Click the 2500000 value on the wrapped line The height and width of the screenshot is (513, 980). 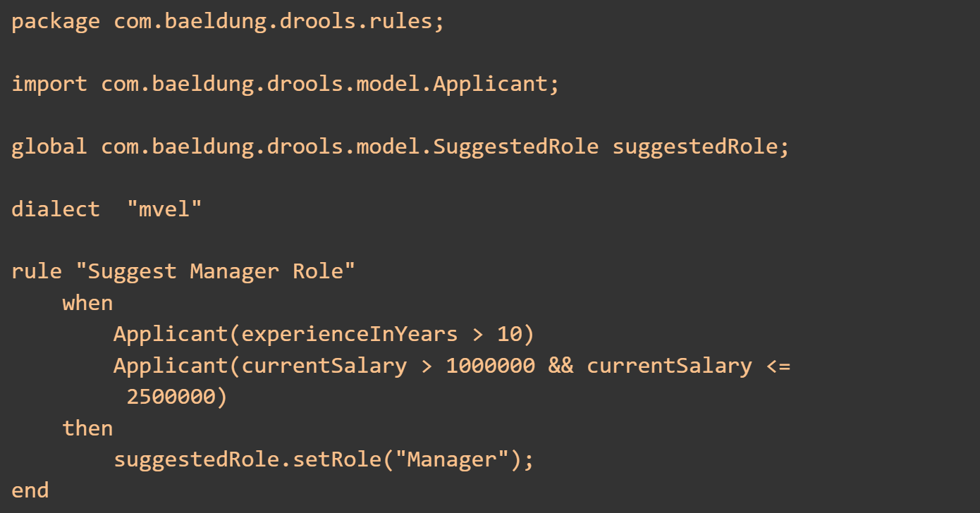click(x=171, y=397)
